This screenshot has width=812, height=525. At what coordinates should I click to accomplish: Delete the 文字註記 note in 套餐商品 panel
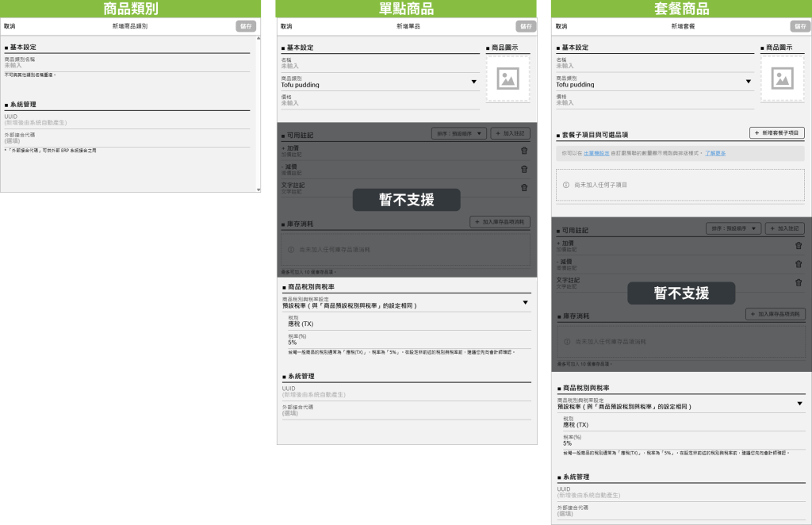799,282
